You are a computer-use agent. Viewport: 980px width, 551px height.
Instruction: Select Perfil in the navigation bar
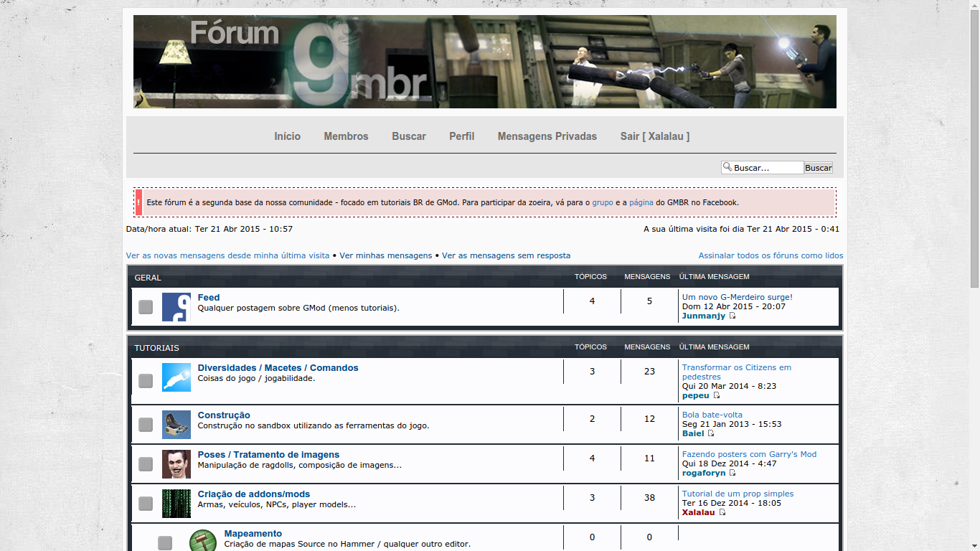pos(461,136)
